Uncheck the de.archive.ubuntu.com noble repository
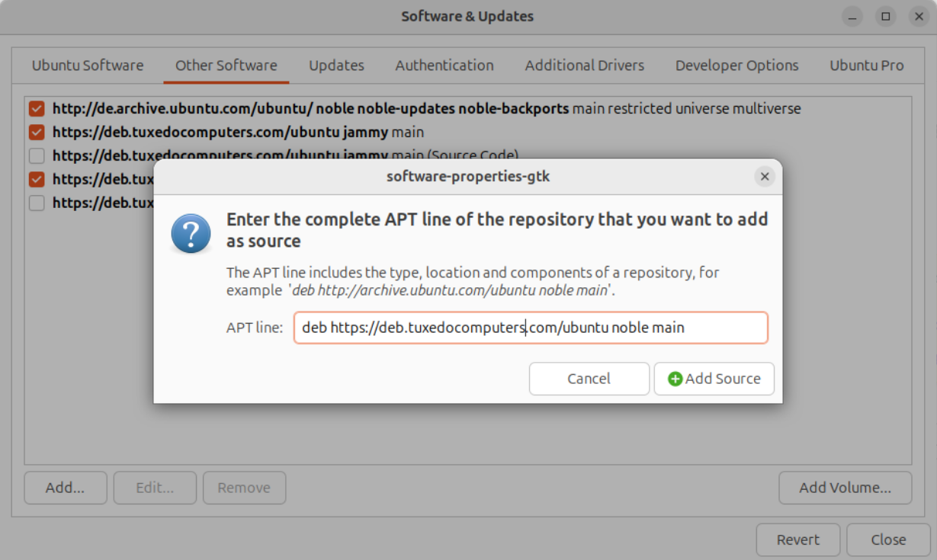 (37, 109)
